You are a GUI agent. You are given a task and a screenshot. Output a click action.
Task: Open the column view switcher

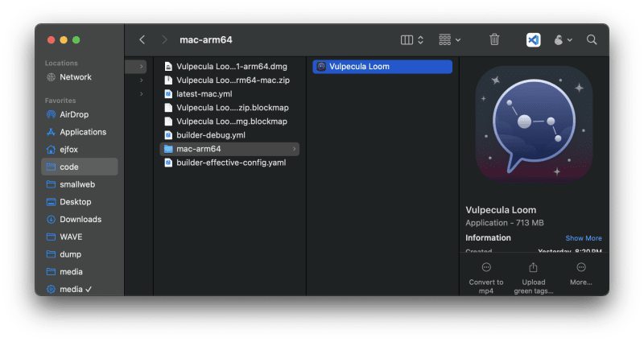(412, 39)
